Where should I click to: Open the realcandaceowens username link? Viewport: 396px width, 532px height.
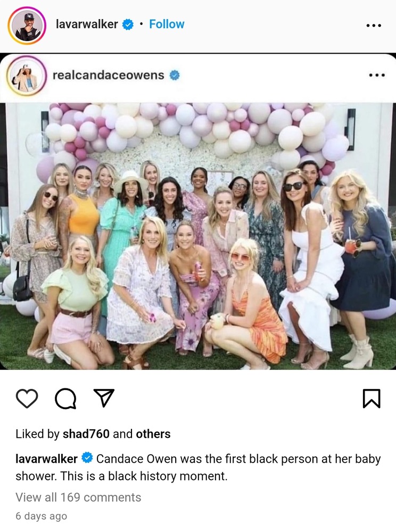point(109,75)
